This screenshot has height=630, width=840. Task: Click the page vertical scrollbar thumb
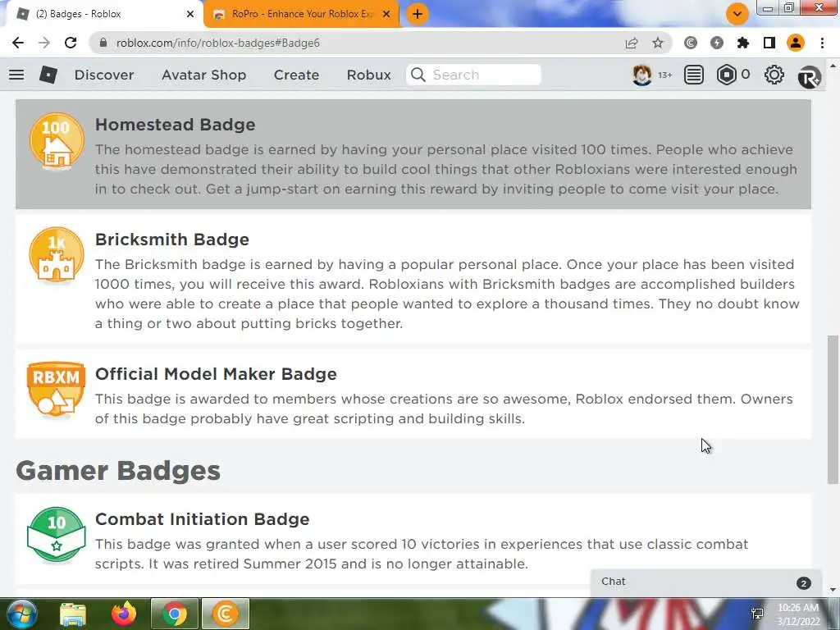tap(833, 409)
